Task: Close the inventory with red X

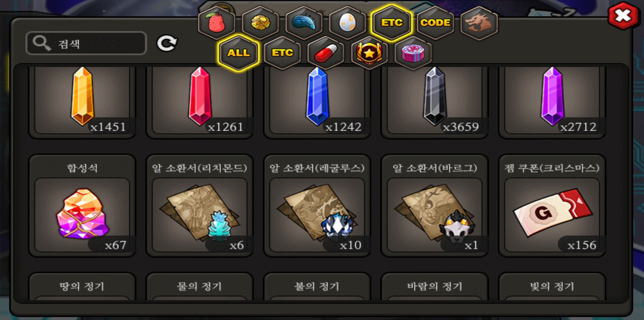Action: pos(623,16)
